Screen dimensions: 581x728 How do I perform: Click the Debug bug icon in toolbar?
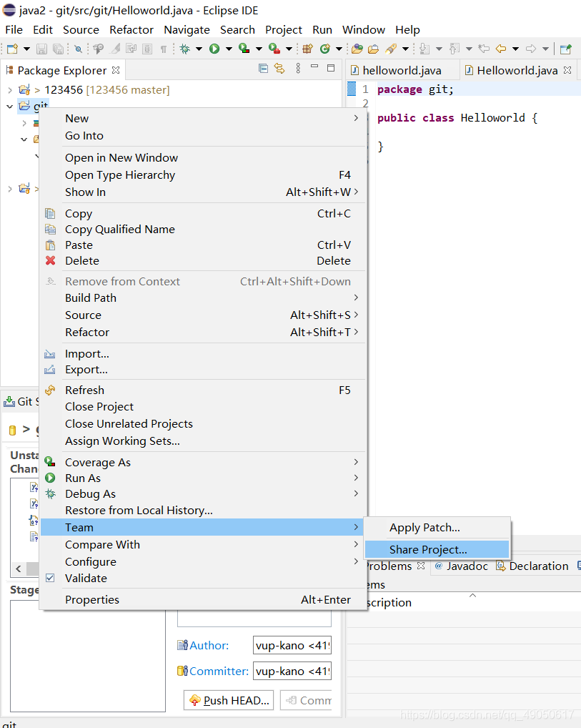tap(184, 49)
